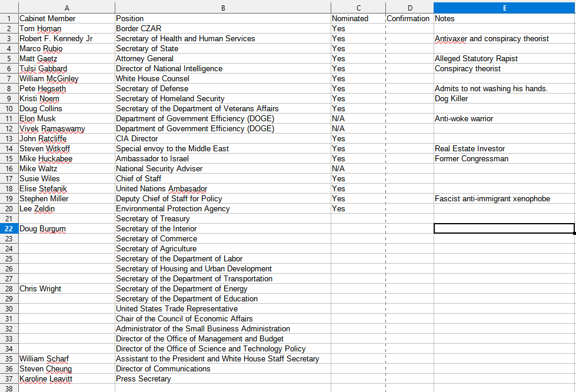Select row 22 header
This screenshot has height=392, width=576.
click(x=9, y=228)
